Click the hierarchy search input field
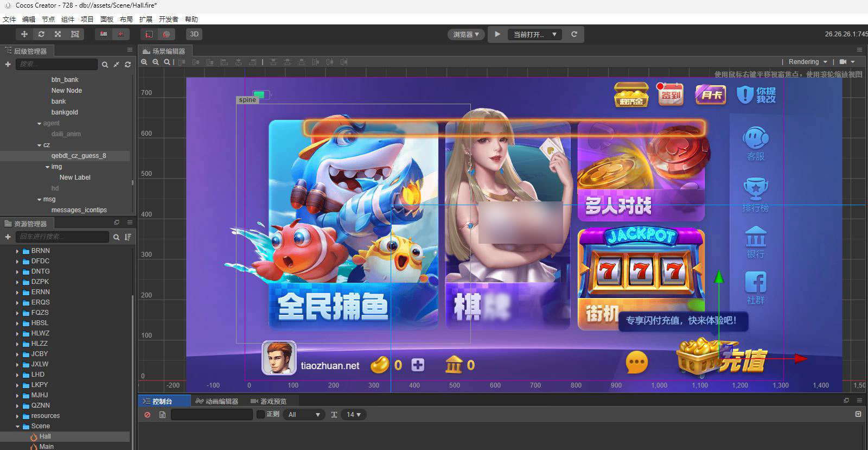 [x=56, y=64]
